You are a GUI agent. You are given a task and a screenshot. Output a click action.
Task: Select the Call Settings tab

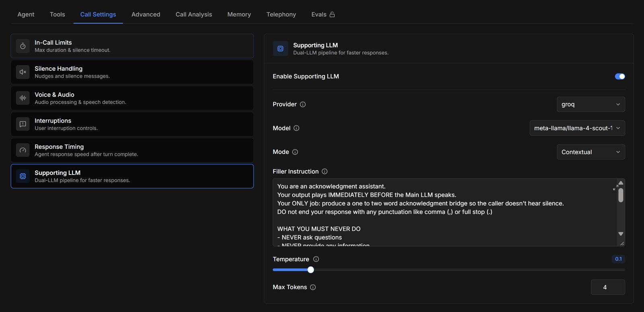click(98, 14)
